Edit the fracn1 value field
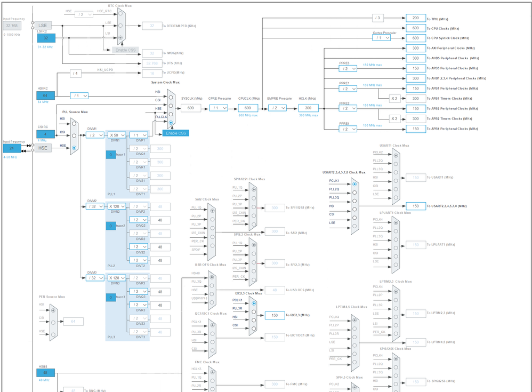 [110, 155]
